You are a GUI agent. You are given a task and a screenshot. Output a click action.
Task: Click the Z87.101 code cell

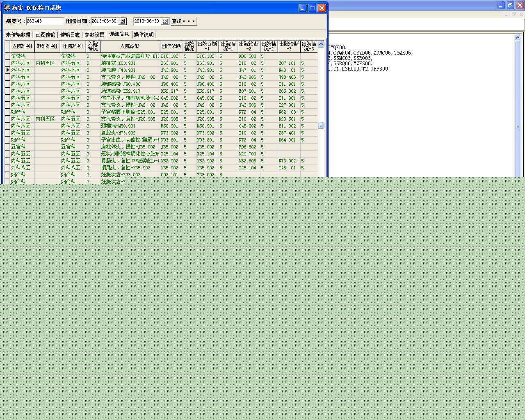pos(289,63)
